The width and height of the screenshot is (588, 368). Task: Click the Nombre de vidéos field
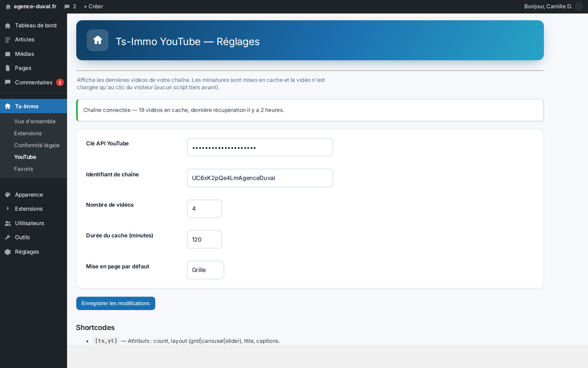pyautogui.click(x=204, y=209)
